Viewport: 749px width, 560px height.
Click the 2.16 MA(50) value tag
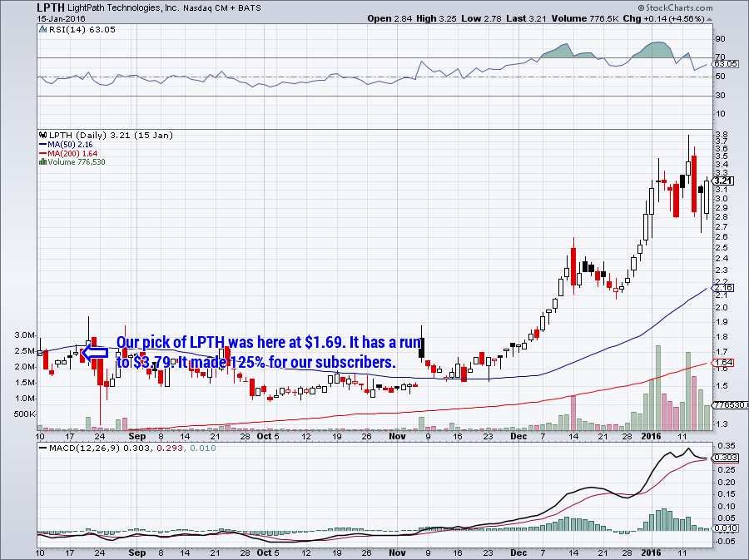pos(723,287)
